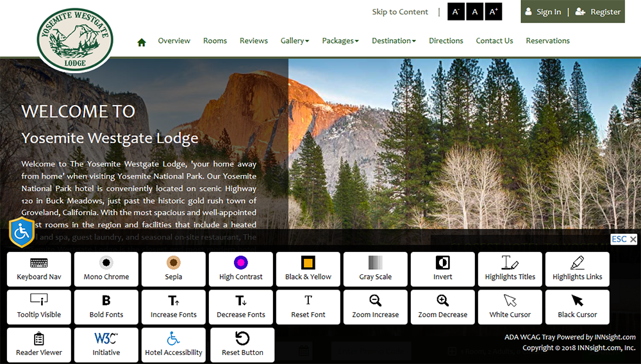Viewport: 641px width, 364px height.
Task: Expand the Packages dropdown menu
Action: coord(340,41)
